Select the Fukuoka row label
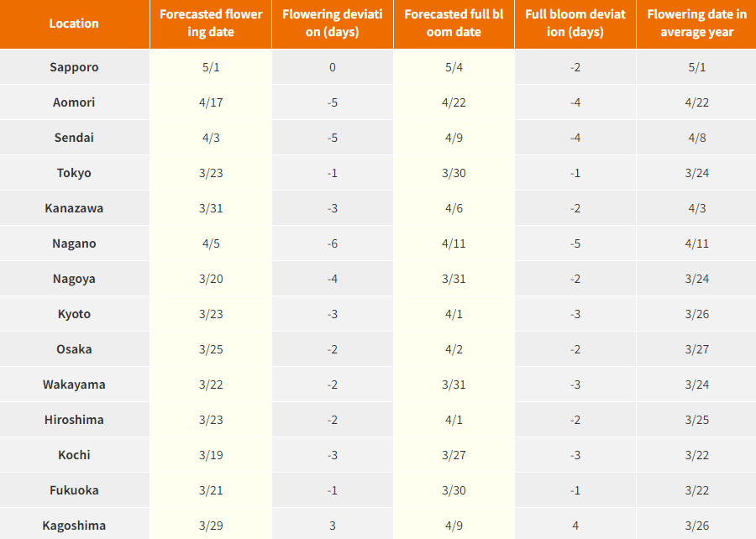The width and height of the screenshot is (756, 539). 74,490
